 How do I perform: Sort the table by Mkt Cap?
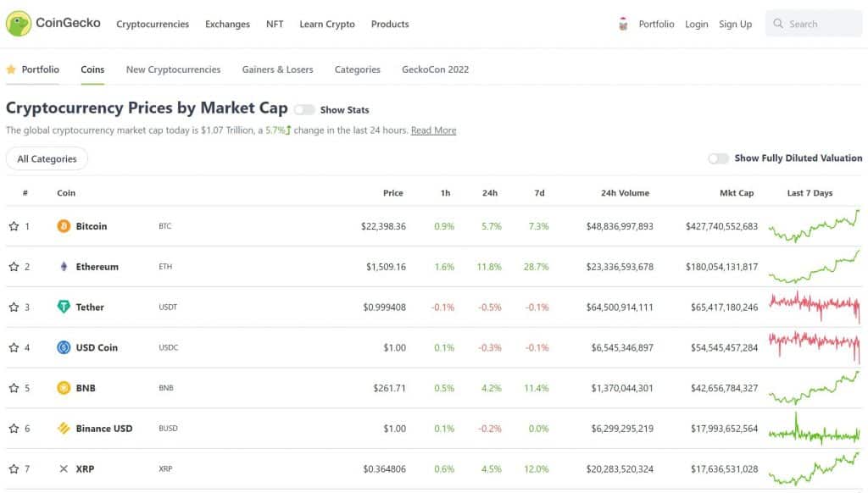click(x=737, y=192)
